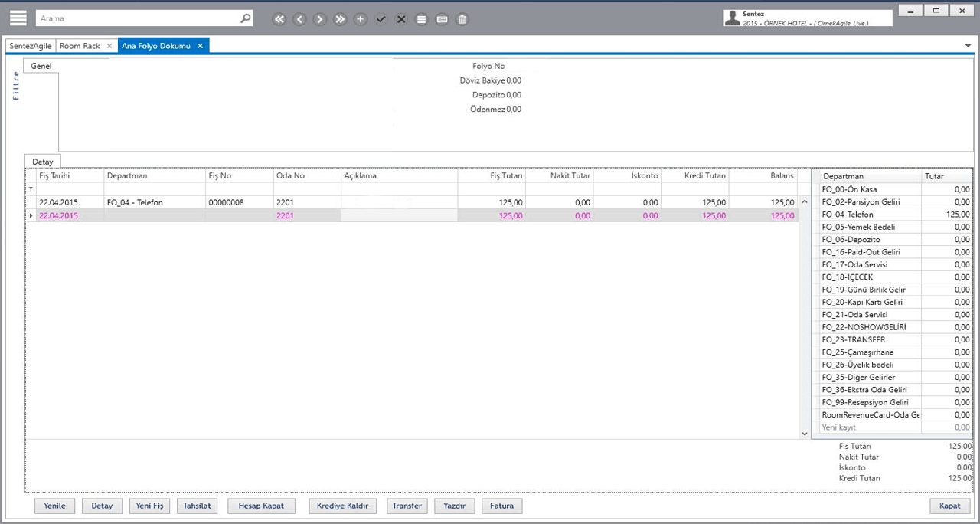Select FO_06-Depozito row
The image size is (980, 524).
[892, 240]
